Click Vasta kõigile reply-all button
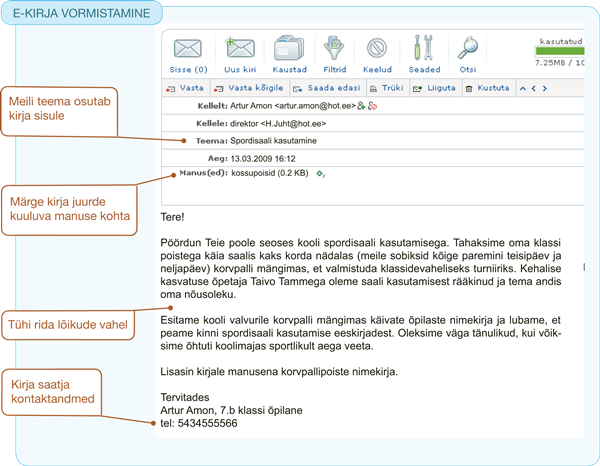The width and height of the screenshot is (600, 466). [249, 88]
